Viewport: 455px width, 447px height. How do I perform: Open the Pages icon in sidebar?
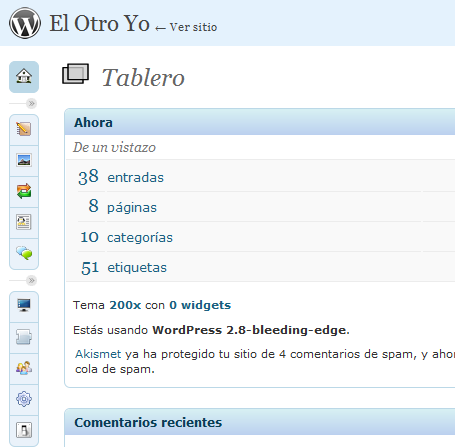(x=24, y=222)
